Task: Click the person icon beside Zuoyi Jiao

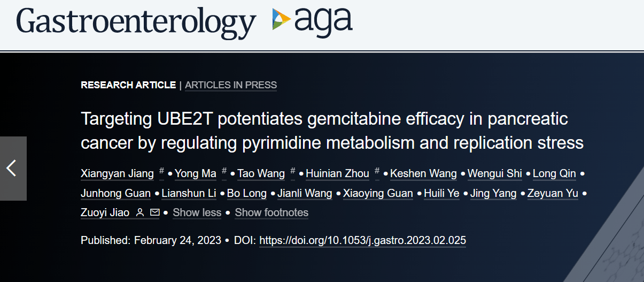Action: coord(140,212)
